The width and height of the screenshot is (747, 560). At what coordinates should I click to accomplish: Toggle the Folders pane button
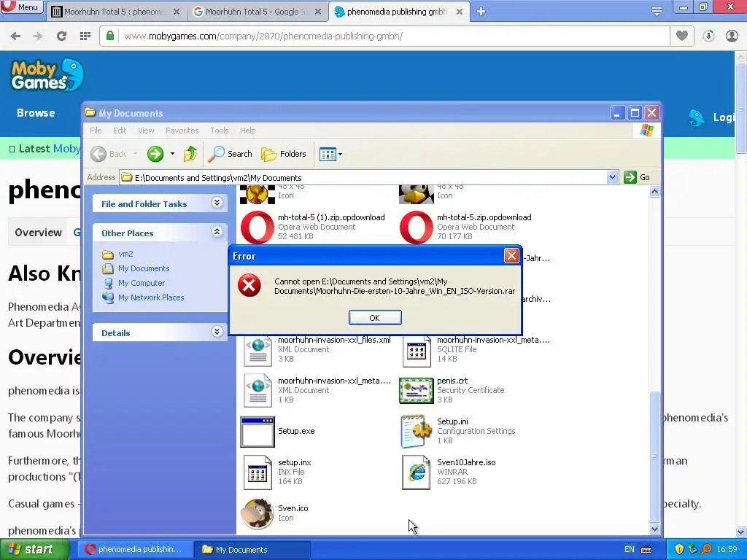tap(284, 154)
